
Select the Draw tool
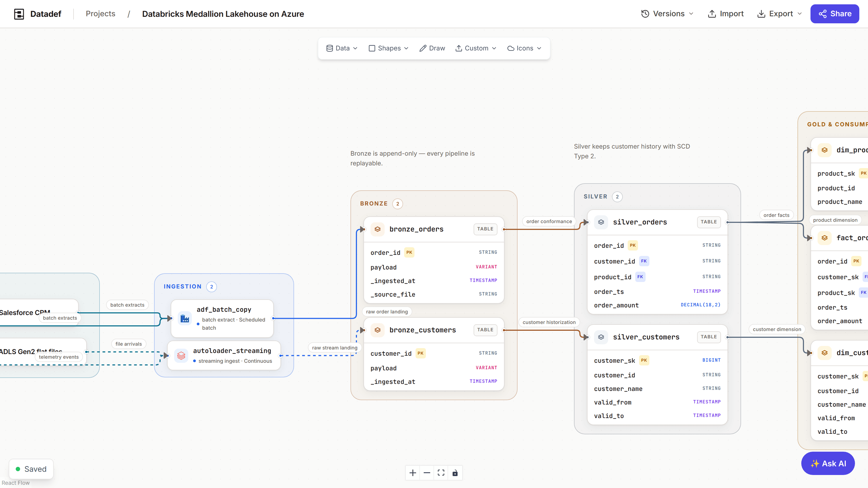(x=432, y=48)
